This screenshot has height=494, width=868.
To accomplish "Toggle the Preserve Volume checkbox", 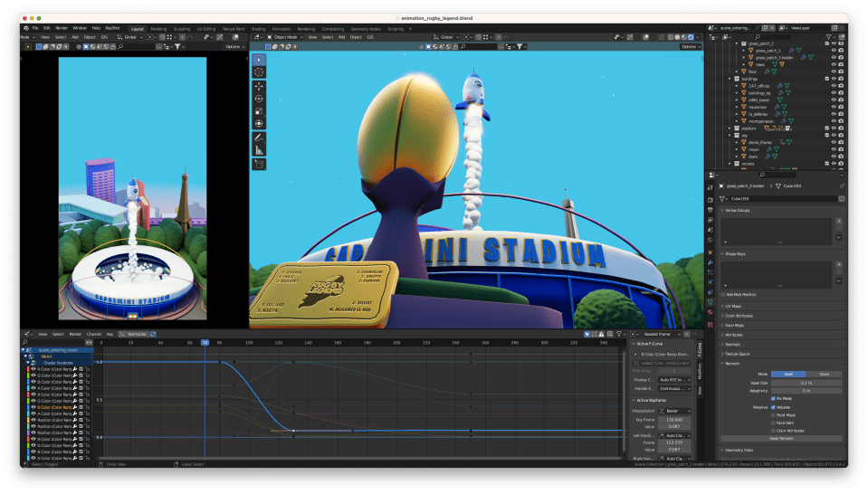I will pos(774,407).
